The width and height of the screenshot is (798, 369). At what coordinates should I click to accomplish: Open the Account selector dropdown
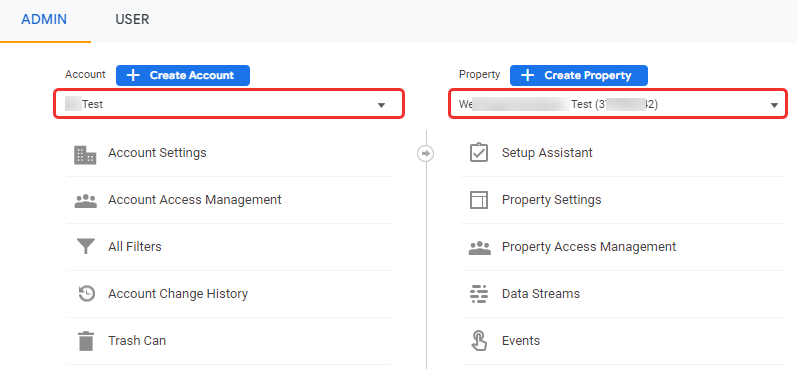(229, 104)
